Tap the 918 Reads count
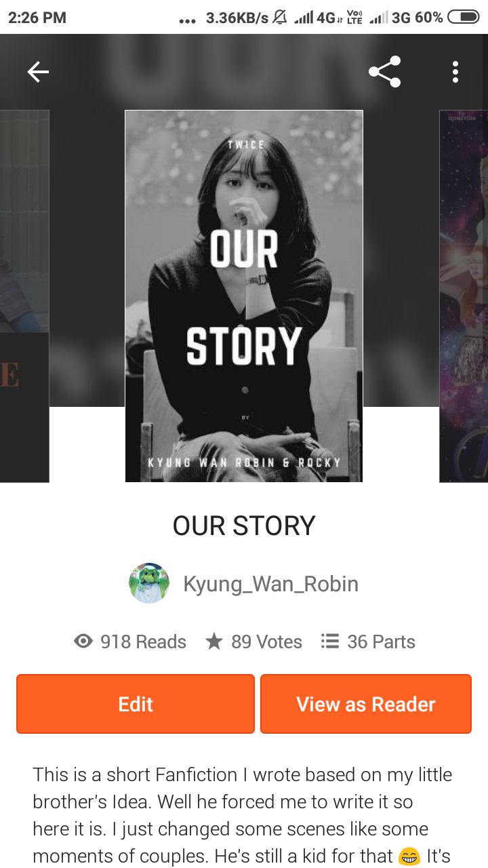 [x=143, y=642]
